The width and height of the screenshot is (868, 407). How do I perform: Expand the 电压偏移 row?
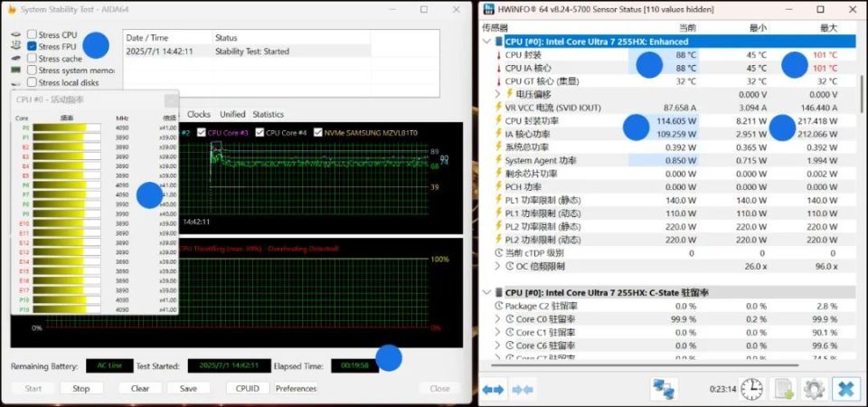click(497, 95)
